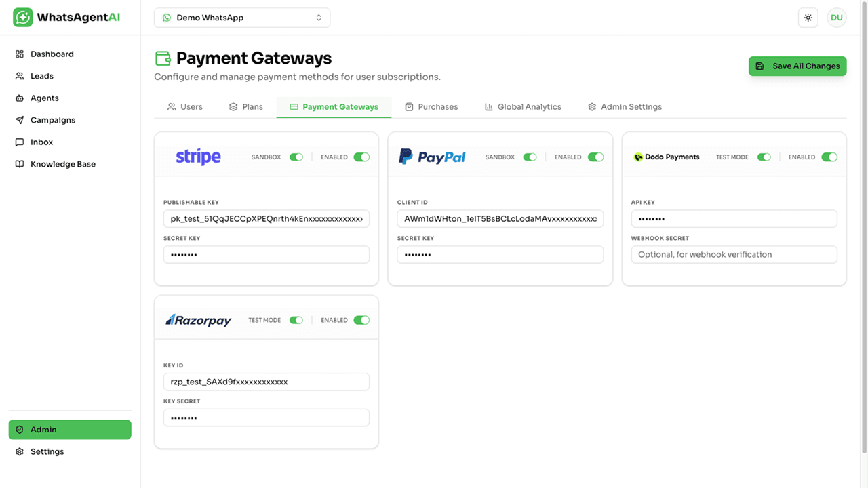Click the Leads people icon in sidebar
The height and width of the screenshot is (488, 868).
pyautogui.click(x=20, y=76)
